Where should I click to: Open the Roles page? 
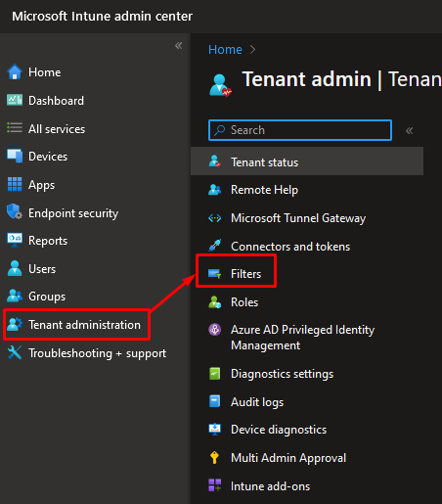pos(244,302)
